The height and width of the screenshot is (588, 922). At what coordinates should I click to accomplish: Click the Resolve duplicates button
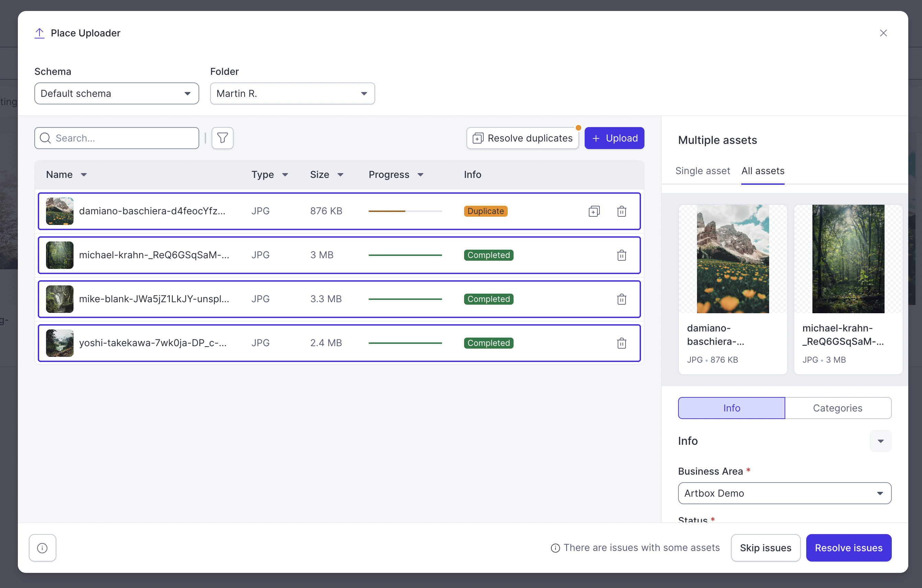click(x=522, y=138)
